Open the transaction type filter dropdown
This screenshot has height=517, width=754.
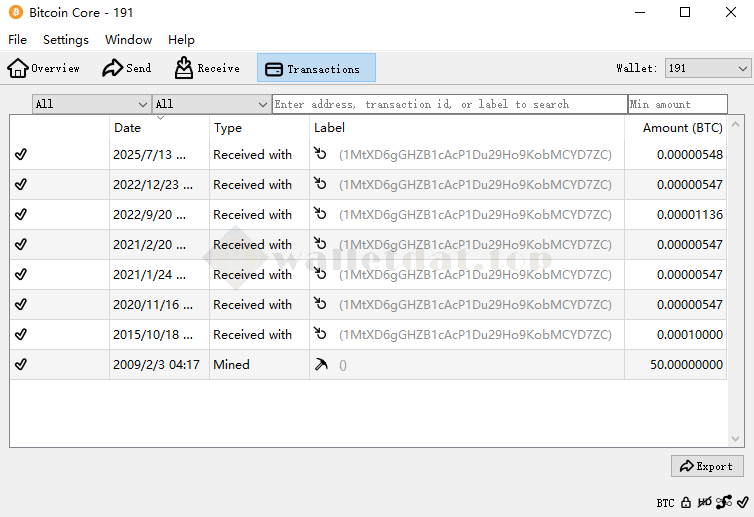click(211, 104)
